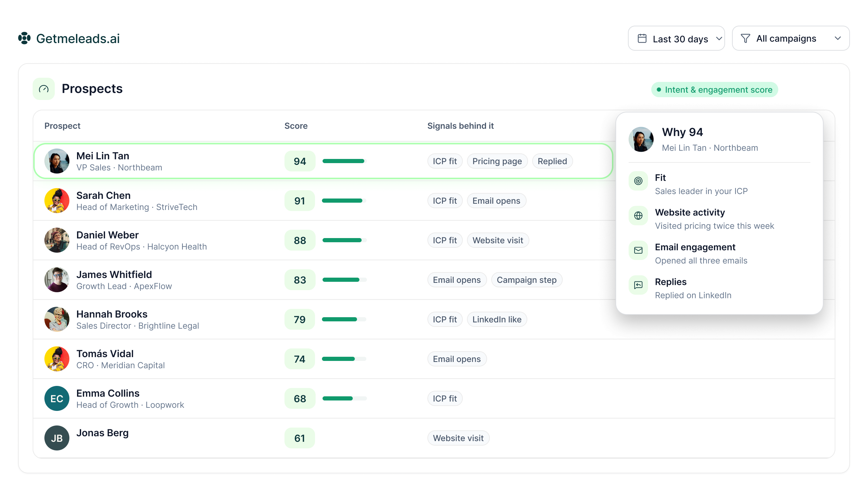
Task: Click James Whitfield's avatar
Action: pyautogui.click(x=57, y=280)
